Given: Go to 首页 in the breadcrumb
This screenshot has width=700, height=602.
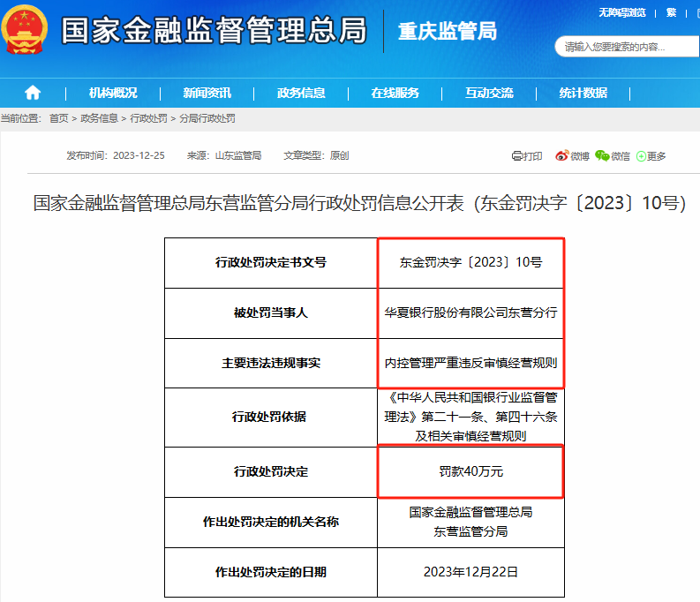Looking at the screenshot, I should click(x=58, y=118).
